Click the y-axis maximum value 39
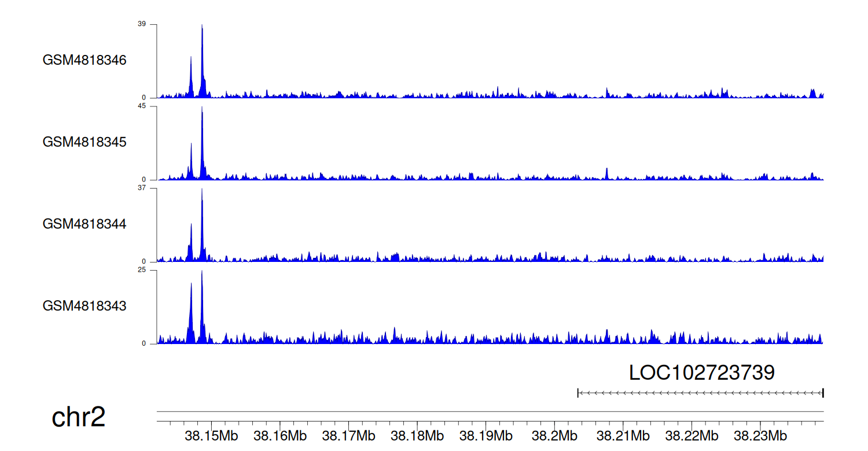The width and height of the screenshot is (868, 451). (x=142, y=24)
